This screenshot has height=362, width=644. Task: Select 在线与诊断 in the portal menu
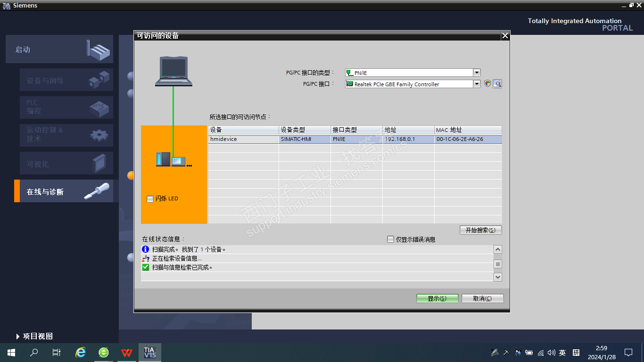[x=64, y=191]
